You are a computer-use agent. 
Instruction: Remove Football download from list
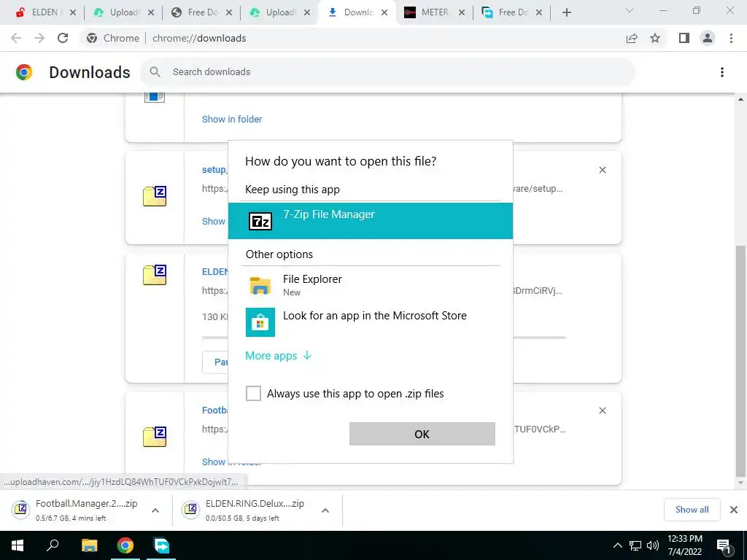tap(602, 411)
